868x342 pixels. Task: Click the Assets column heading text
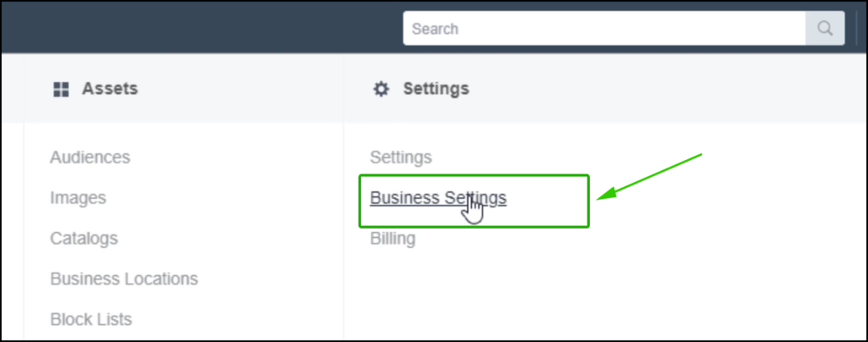pyautogui.click(x=110, y=88)
